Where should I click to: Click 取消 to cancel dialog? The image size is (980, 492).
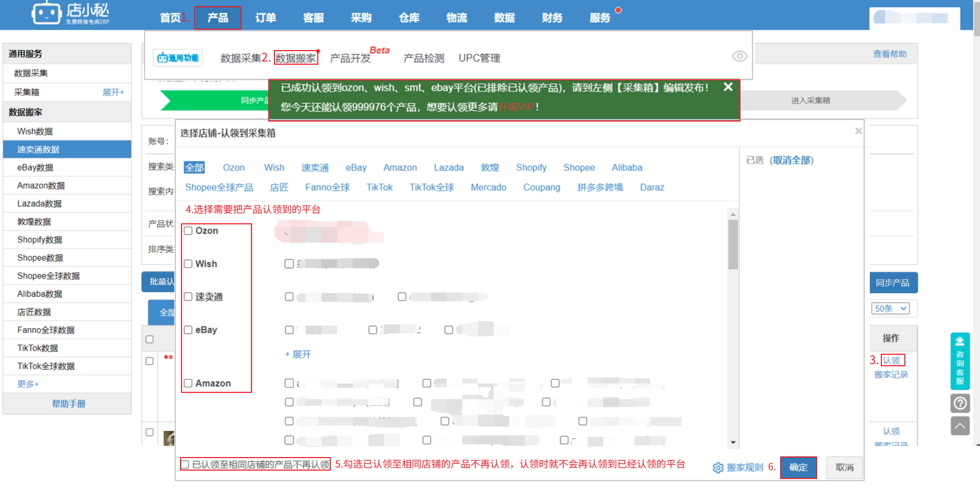(845, 467)
